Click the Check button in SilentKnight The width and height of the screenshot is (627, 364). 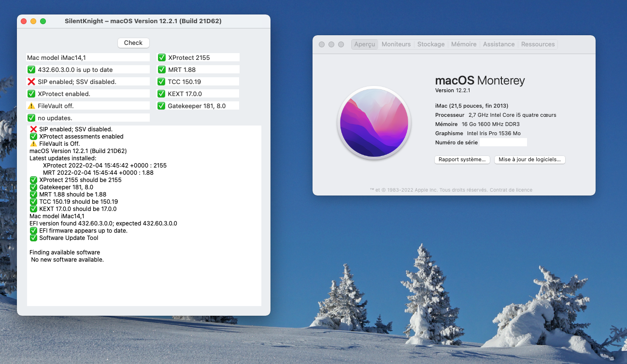[133, 43]
